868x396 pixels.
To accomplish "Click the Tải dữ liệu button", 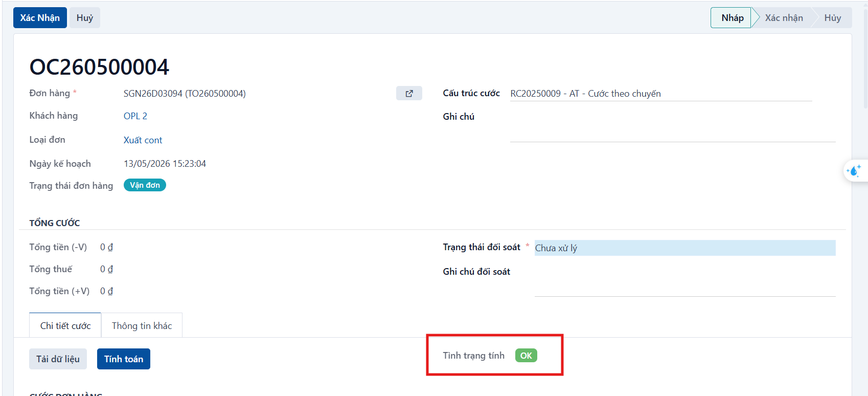I will (x=58, y=359).
